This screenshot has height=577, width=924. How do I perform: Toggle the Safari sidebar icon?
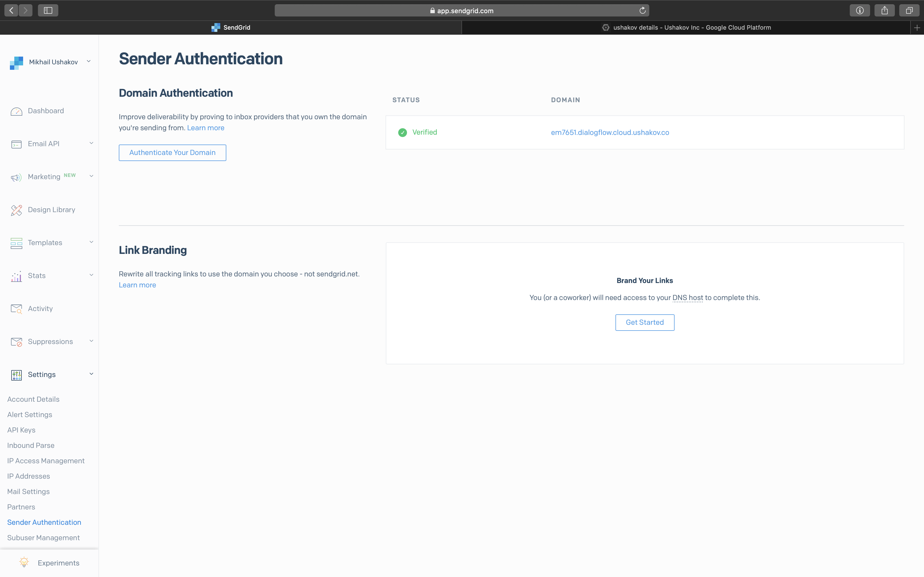[48, 11]
